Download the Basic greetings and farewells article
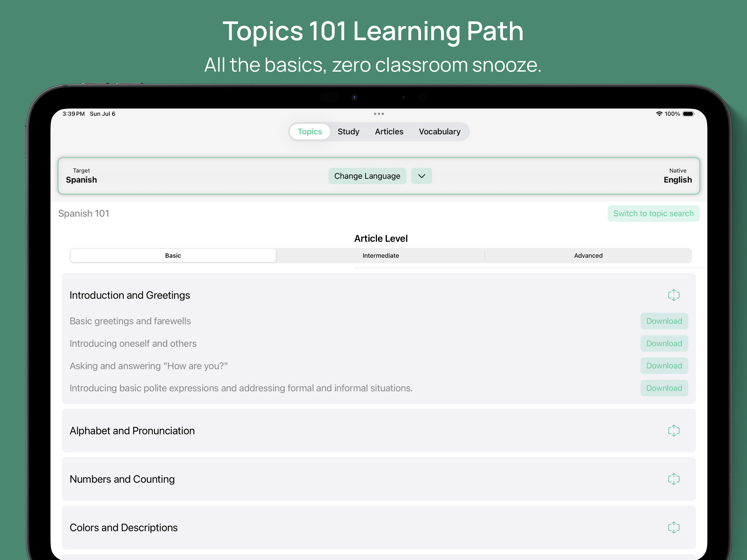This screenshot has height=560, width=747. [664, 321]
